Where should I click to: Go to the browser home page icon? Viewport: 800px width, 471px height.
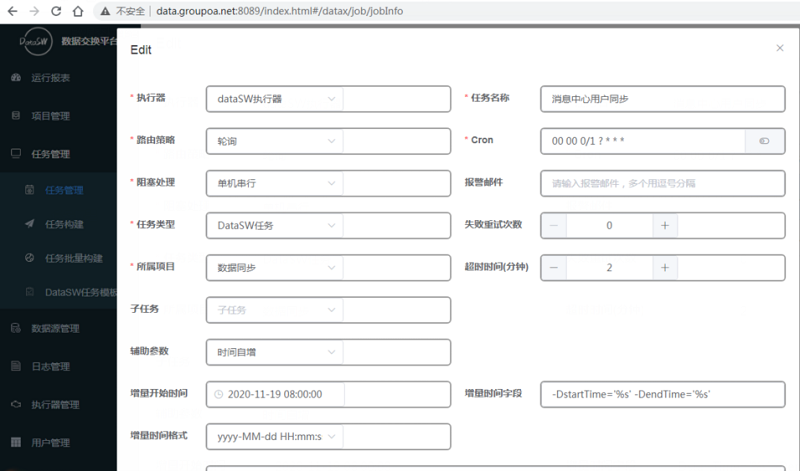(x=78, y=11)
